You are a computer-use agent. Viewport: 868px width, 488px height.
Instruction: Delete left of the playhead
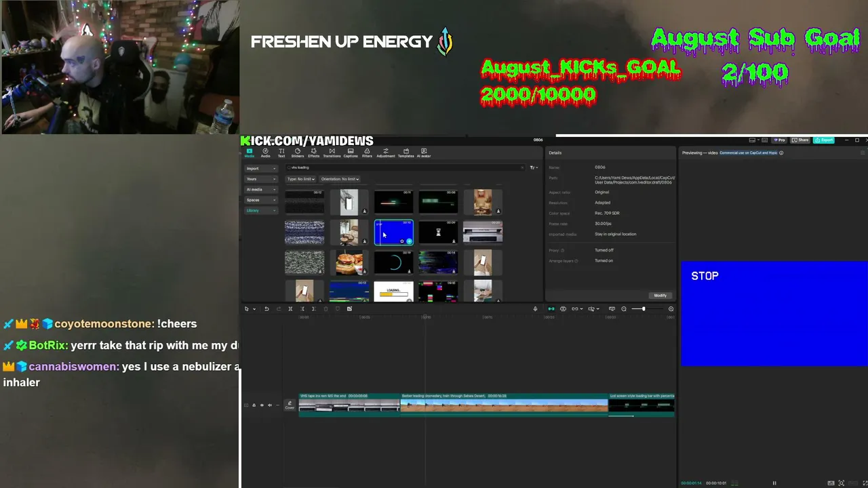tap(302, 309)
